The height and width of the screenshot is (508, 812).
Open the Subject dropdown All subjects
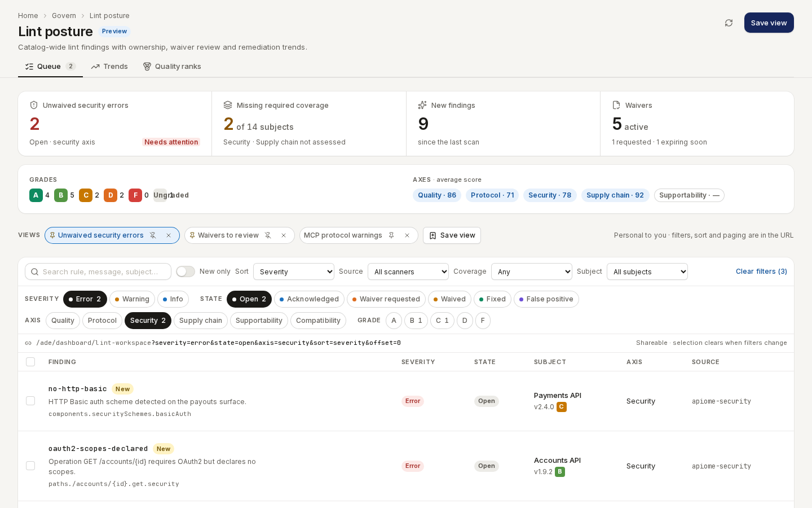coord(647,271)
